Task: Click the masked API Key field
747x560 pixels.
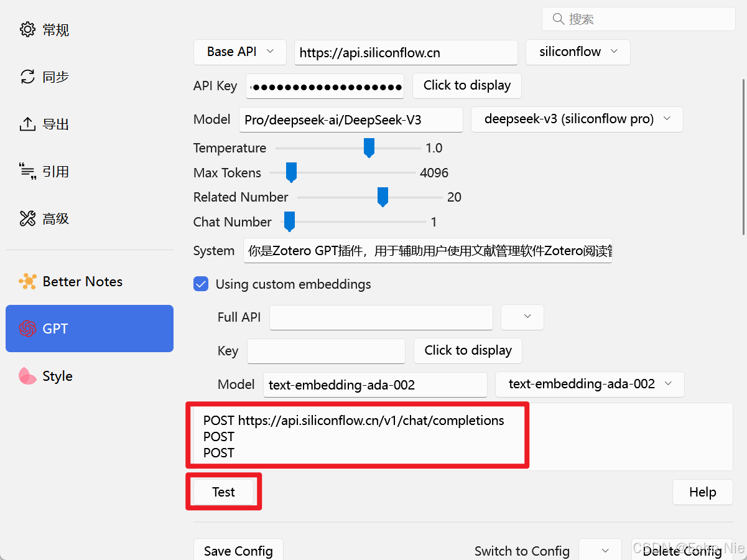Action: click(325, 86)
